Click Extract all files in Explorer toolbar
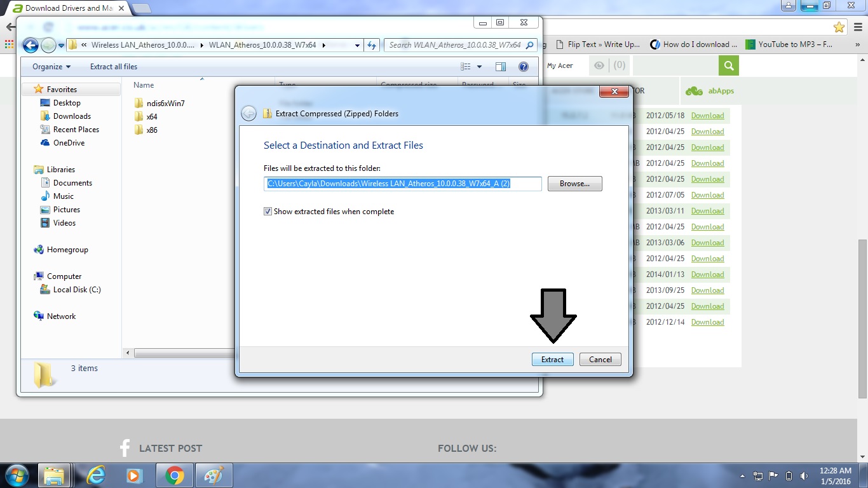 click(114, 67)
